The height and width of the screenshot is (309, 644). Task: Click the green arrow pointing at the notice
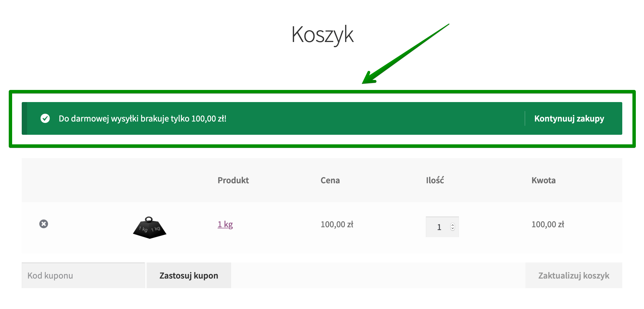pyautogui.click(x=405, y=54)
